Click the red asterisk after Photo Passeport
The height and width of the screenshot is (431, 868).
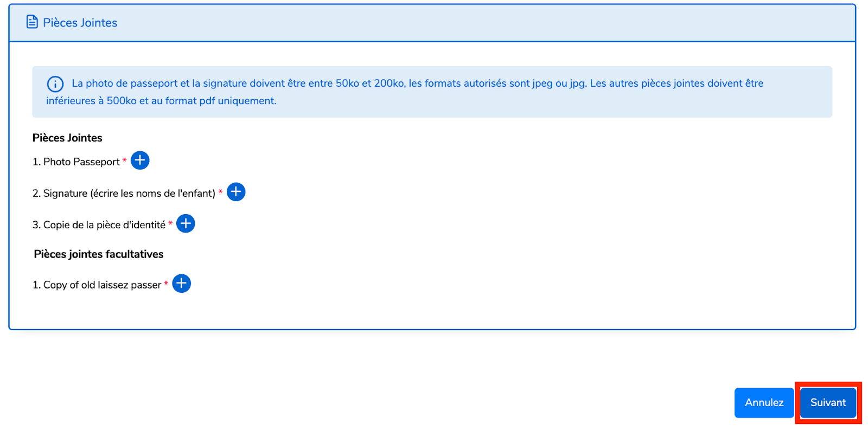[x=125, y=160]
